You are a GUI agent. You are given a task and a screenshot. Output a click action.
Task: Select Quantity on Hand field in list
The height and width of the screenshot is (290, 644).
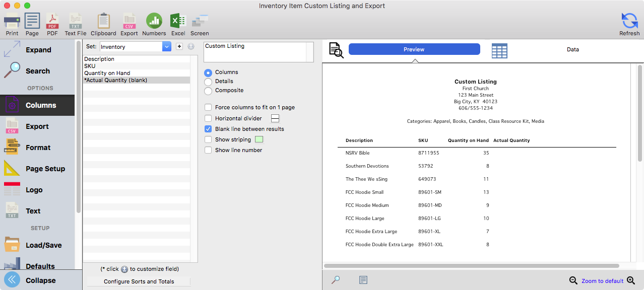(x=107, y=73)
